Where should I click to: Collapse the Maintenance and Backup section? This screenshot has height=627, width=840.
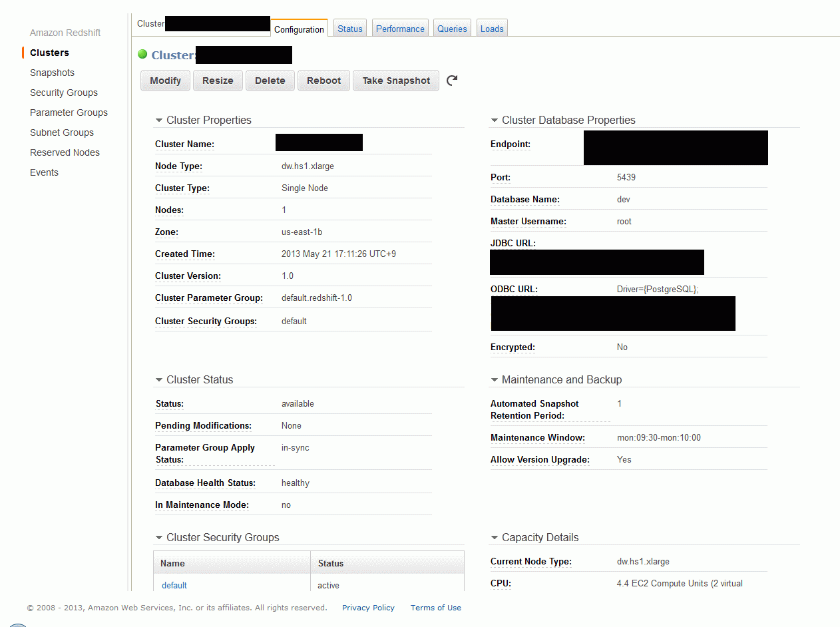[495, 380]
